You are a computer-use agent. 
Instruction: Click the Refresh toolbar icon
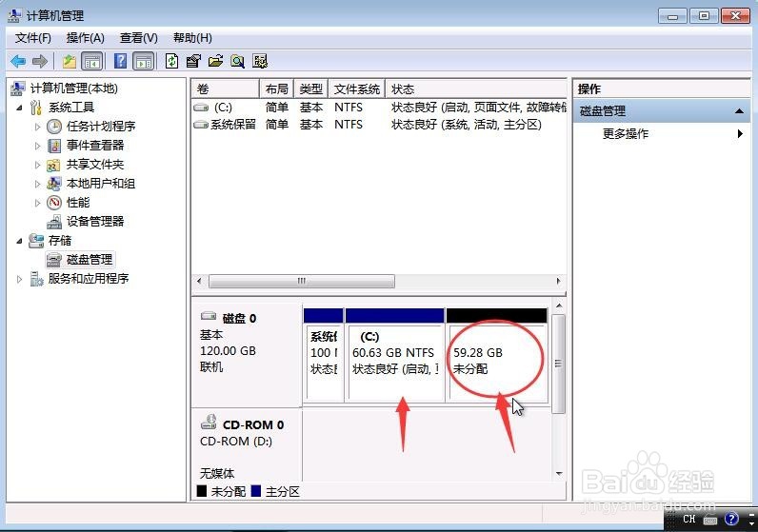tap(171, 61)
